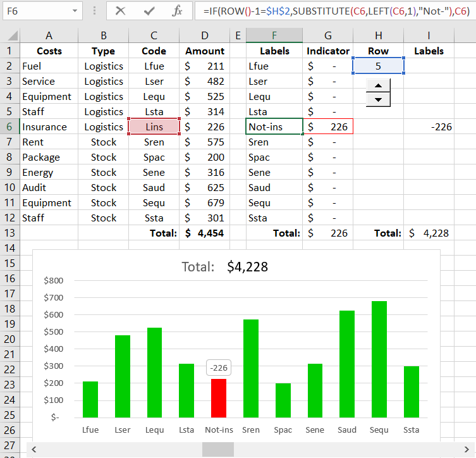Screen dimensions: 476x458
Task: Select the red Not-ins chart bar
Action: point(219,398)
